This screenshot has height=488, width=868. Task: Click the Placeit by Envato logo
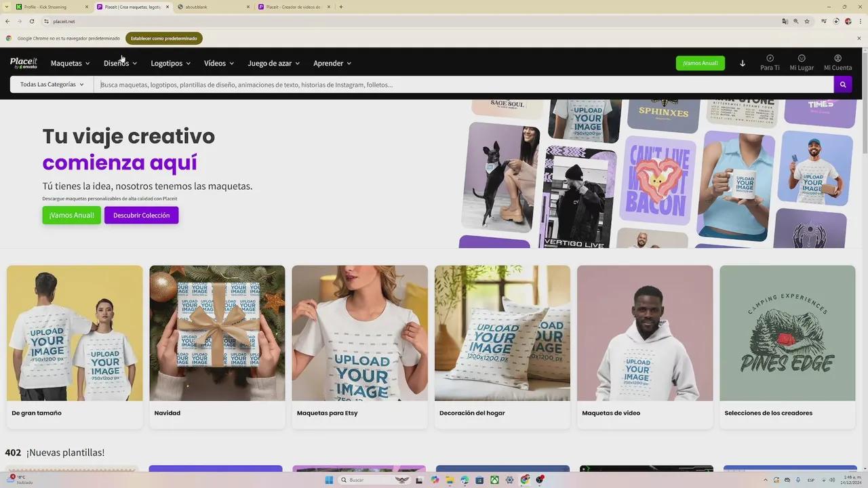point(24,63)
